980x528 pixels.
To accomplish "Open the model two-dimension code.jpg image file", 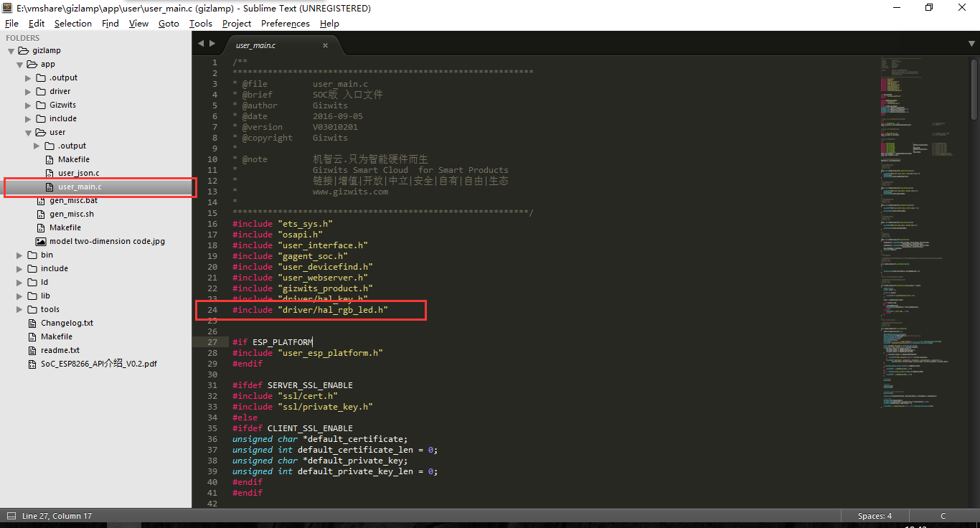I will [x=107, y=241].
